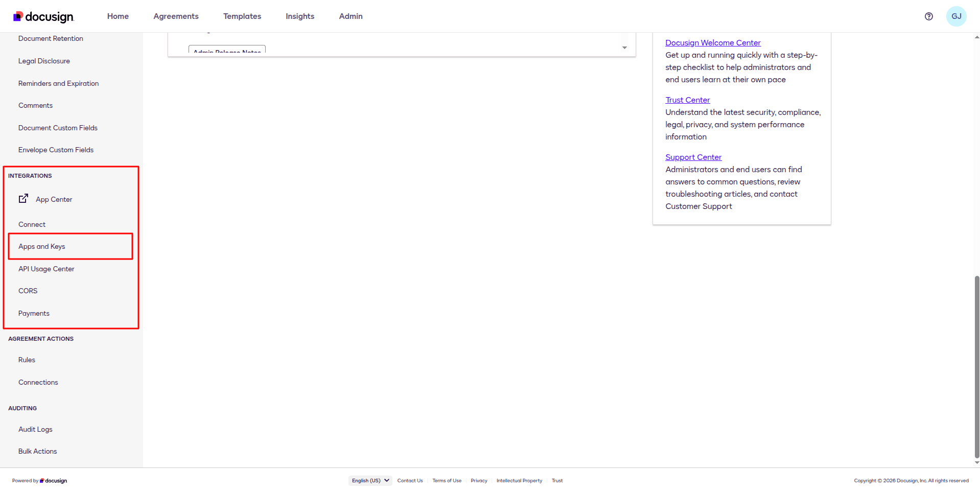This screenshot has height=492, width=980.
Task: Click the INTEGRATIONS section heading
Action: click(30, 176)
